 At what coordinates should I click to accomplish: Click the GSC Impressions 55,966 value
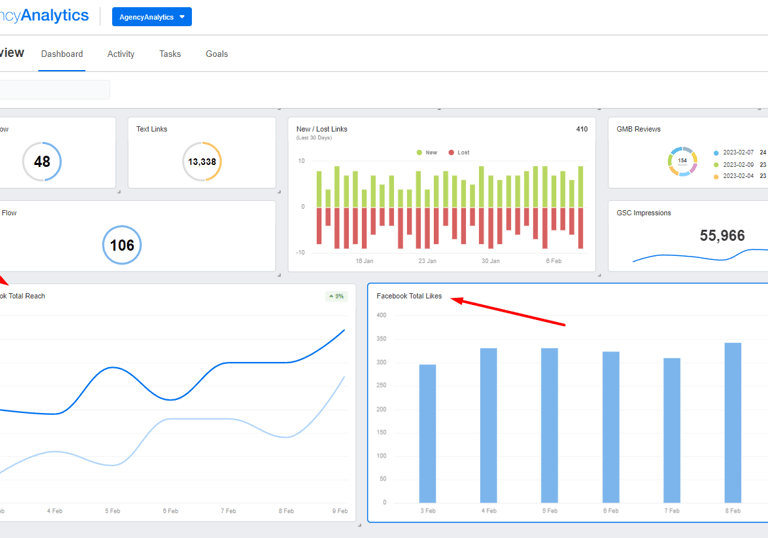click(722, 236)
